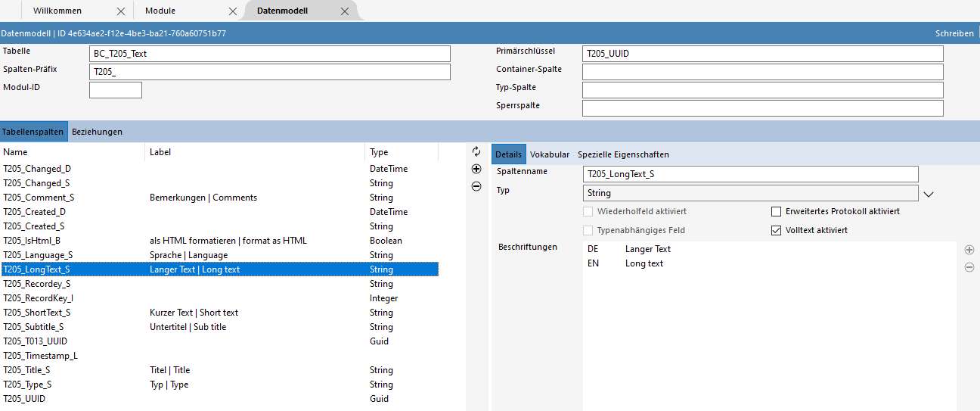Enable Erweitertes Protokoll aktiviert checkbox
980x411 pixels.
[x=776, y=212]
